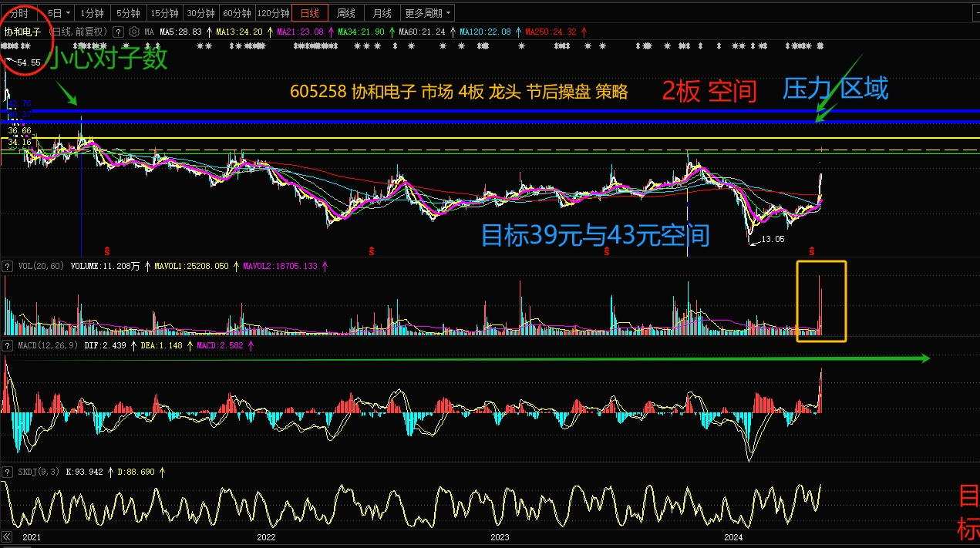This screenshot has height=548, width=980.
Task: Click the MACD(12,26,9) indicator label
Action: pos(46,345)
